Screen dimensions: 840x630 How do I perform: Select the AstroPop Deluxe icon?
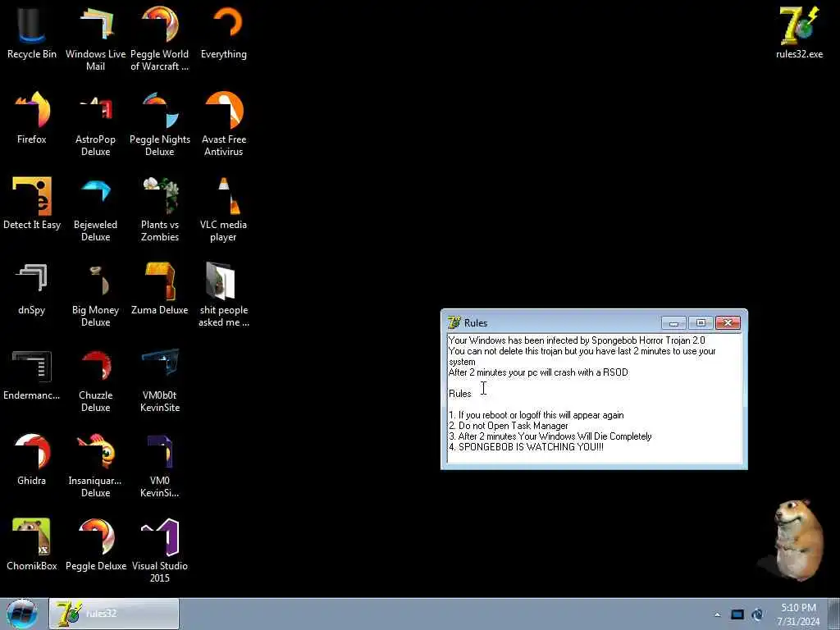point(95,123)
